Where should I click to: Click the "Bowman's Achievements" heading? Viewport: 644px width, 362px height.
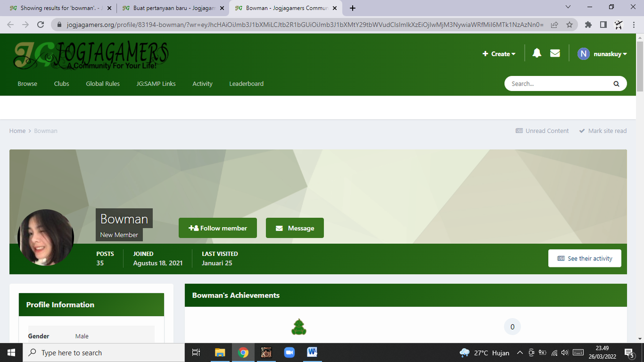236,295
